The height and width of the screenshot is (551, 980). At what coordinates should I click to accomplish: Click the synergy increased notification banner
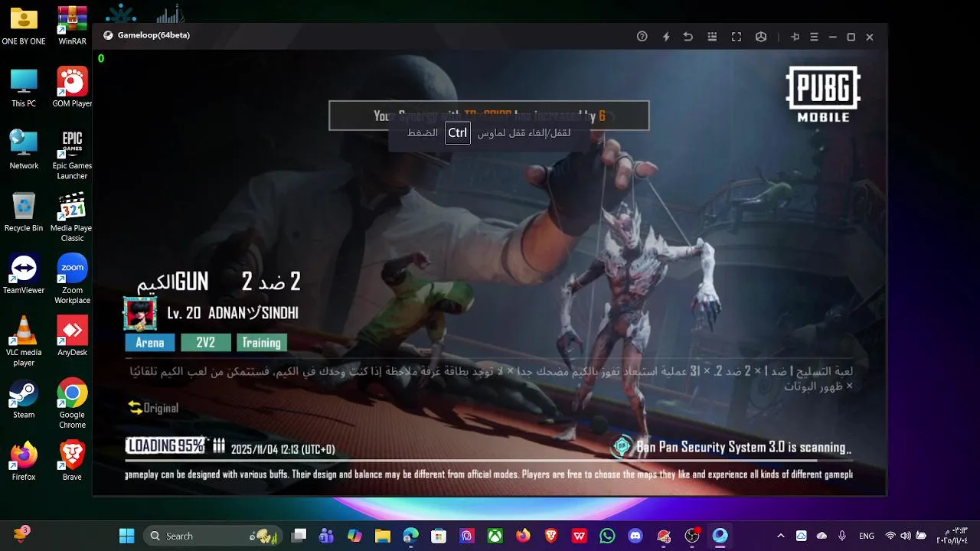[489, 116]
